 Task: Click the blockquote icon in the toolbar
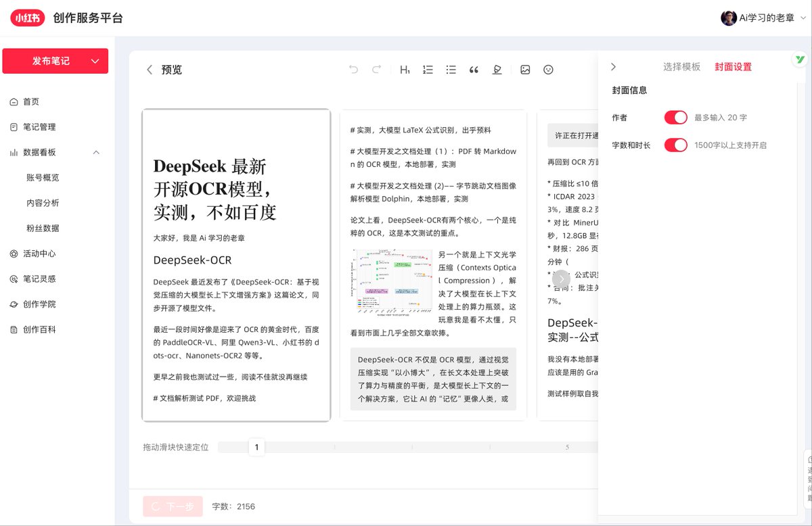(x=474, y=69)
